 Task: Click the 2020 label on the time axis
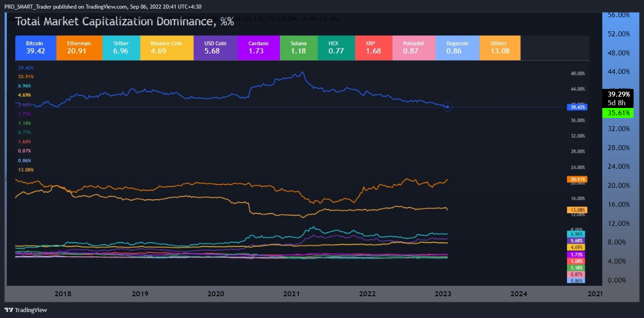tap(216, 294)
